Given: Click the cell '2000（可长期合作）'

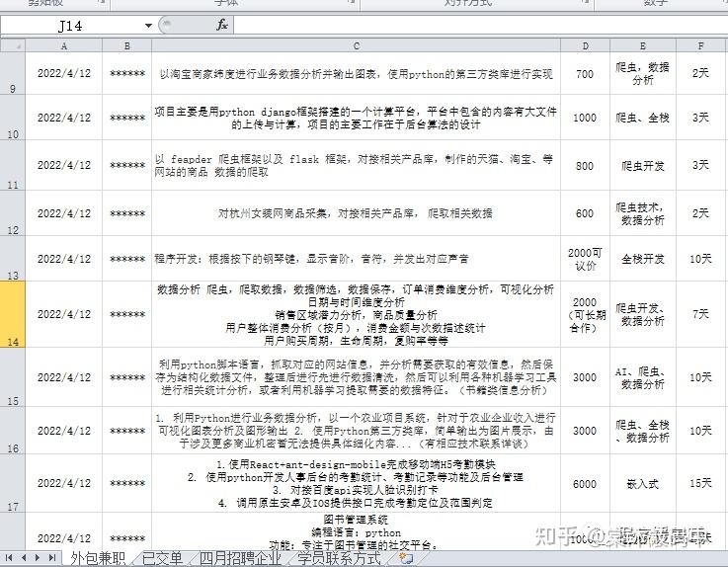Looking at the screenshot, I should [x=585, y=314].
